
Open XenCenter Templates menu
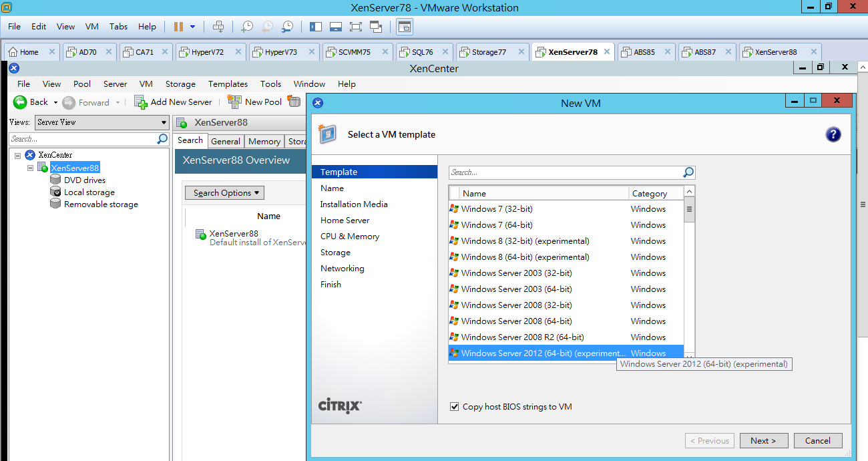point(228,84)
